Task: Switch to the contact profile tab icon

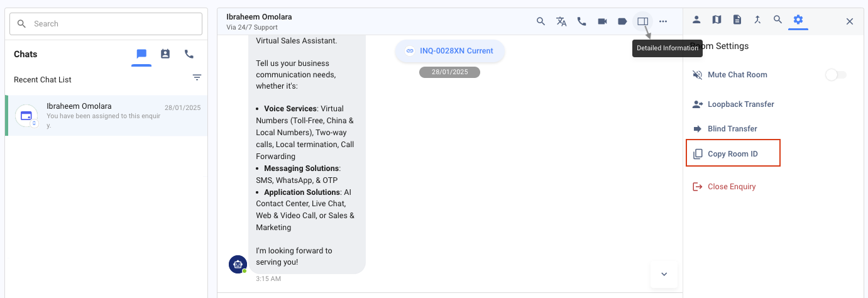Action: pyautogui.click(x=696, y=19)
